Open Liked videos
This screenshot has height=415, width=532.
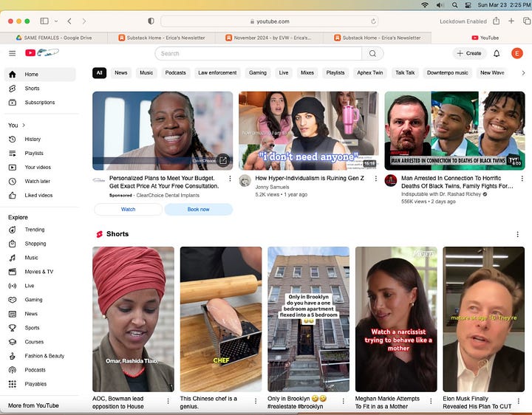coord(40,195)
